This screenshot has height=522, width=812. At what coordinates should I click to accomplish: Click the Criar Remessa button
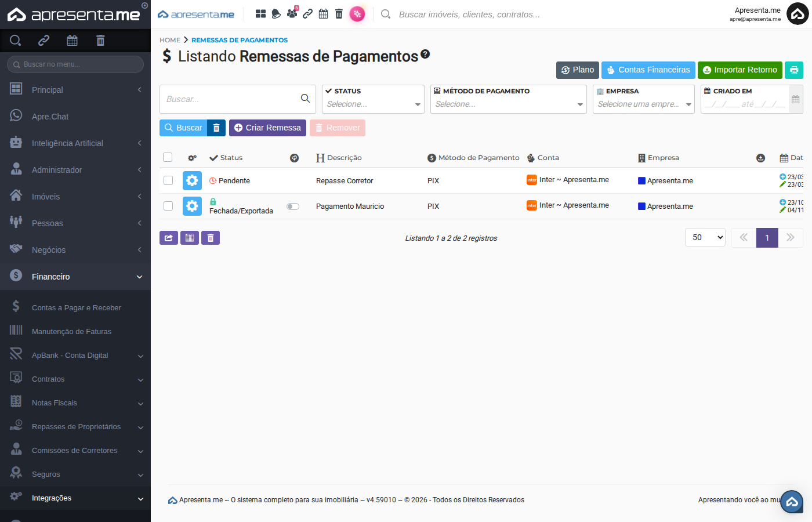[267, 128]
